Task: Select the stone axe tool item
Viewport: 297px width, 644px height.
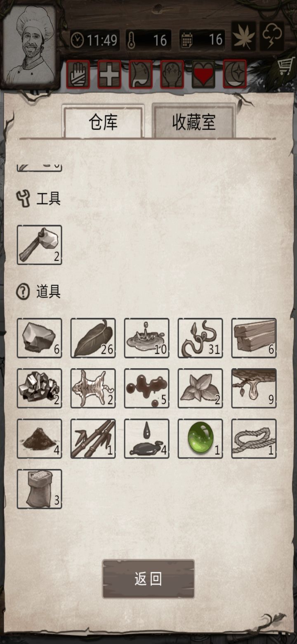Action: 39,245
